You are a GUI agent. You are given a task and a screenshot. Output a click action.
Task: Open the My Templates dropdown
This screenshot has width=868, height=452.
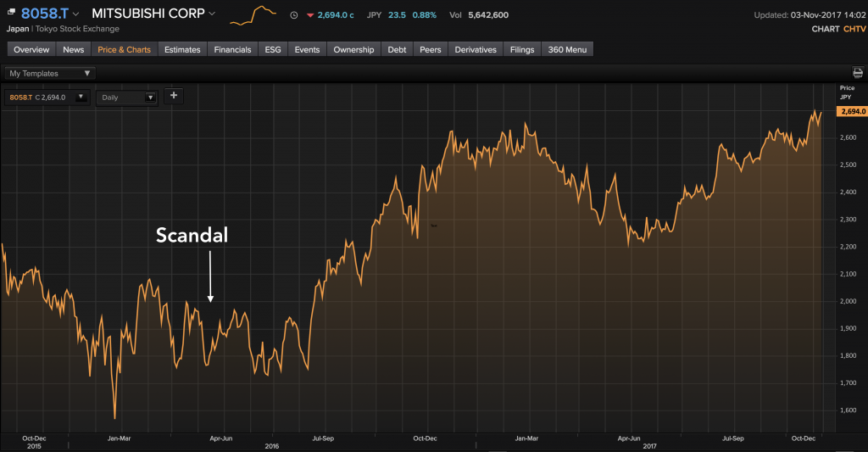coord(50,73)
